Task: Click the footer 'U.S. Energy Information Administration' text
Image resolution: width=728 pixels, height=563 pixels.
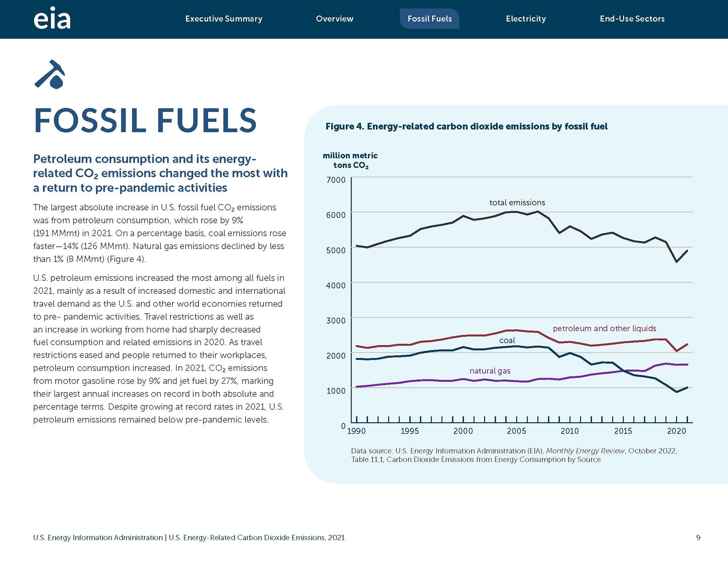Action: [98, 538]
